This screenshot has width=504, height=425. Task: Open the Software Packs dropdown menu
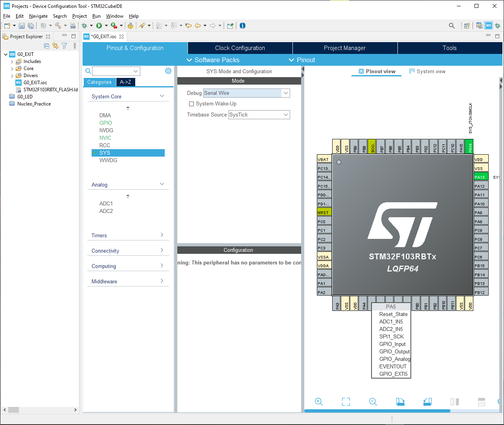point(213,60)
